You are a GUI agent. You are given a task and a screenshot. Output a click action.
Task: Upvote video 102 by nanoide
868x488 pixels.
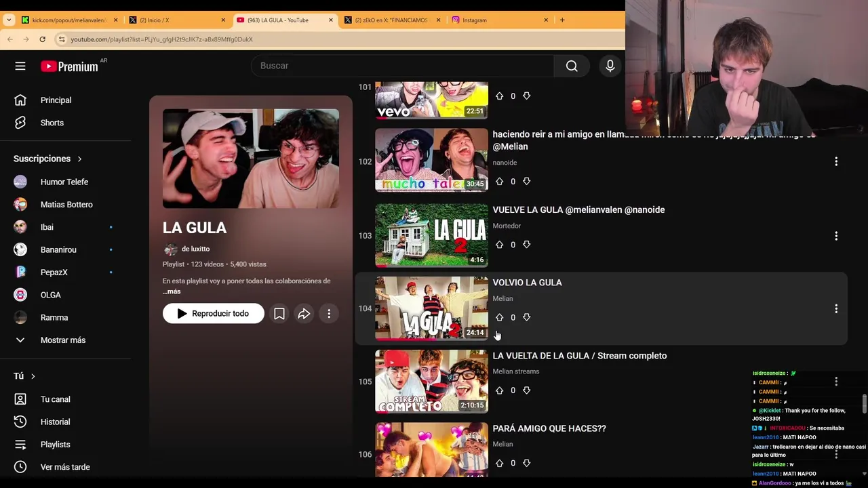click(500, 182)
